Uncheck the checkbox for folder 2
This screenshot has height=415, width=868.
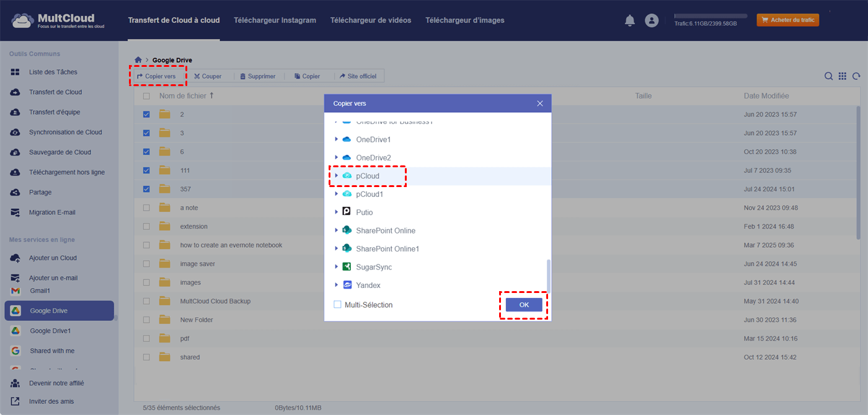point(146,115)
